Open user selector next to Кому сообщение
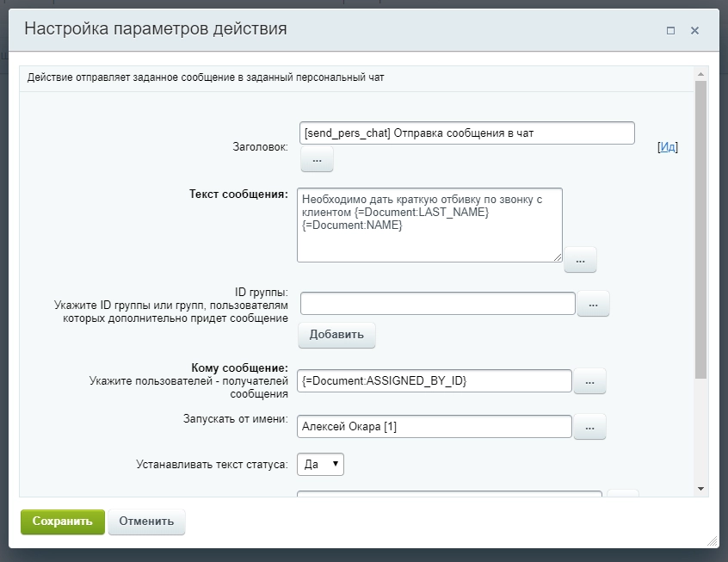The width and height of the screenshot is (728, 562). (589, 381)
